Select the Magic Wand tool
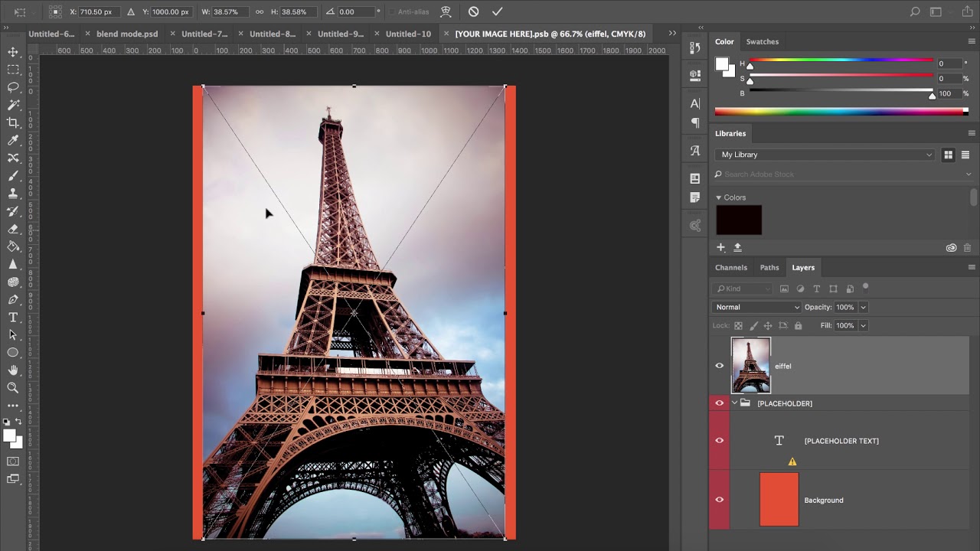The image size is (980, 551). pos(13,105)
